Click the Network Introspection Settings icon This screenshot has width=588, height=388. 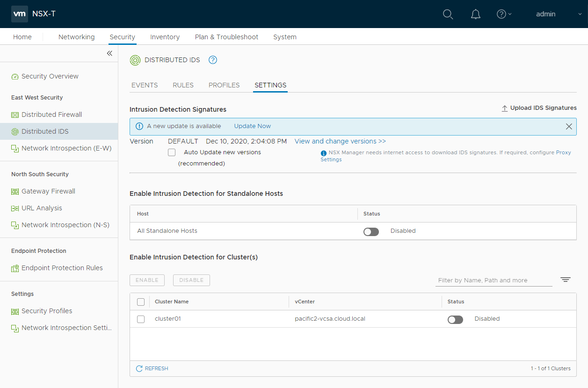pyautogui.click(x=15, y=328)
